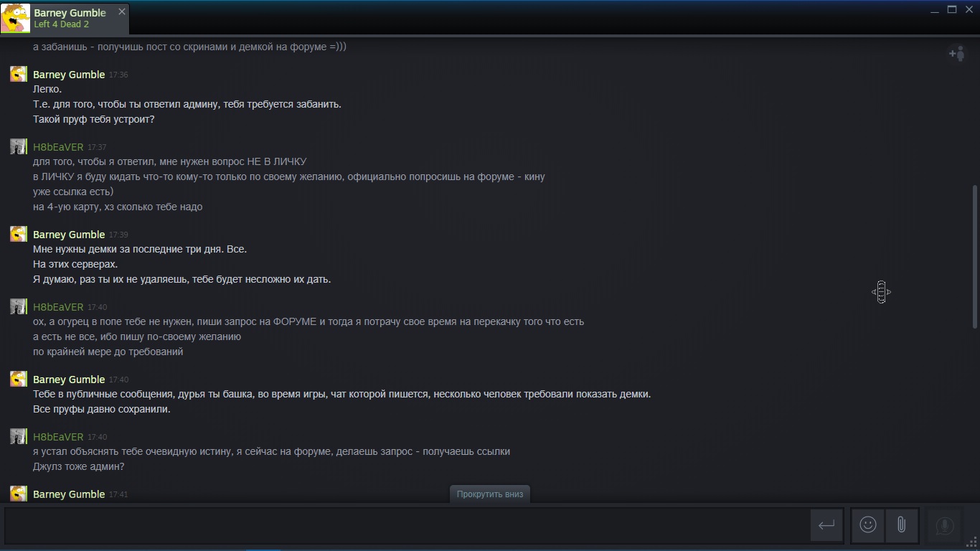Click H8bEaVER's avatar beside the 17:37 message

pos(19,146)
